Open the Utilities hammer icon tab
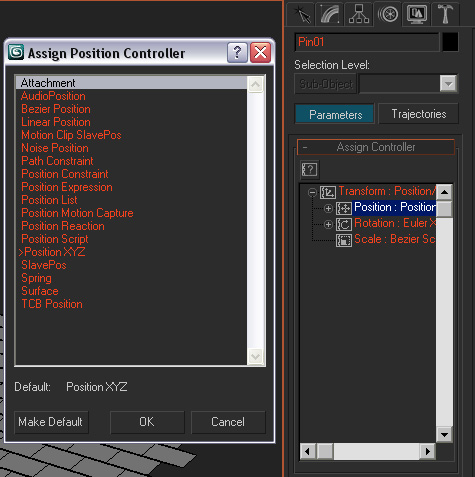This screenshot has width=475, height=477. (445, 14)
